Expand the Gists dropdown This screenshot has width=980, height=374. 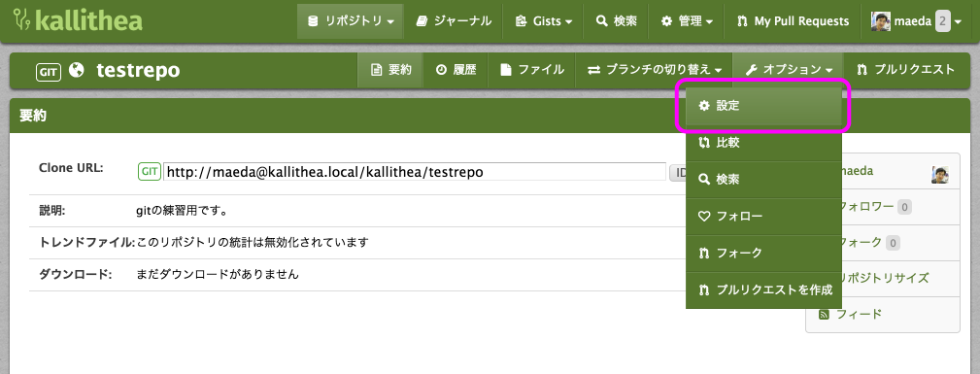coord(543,21)
